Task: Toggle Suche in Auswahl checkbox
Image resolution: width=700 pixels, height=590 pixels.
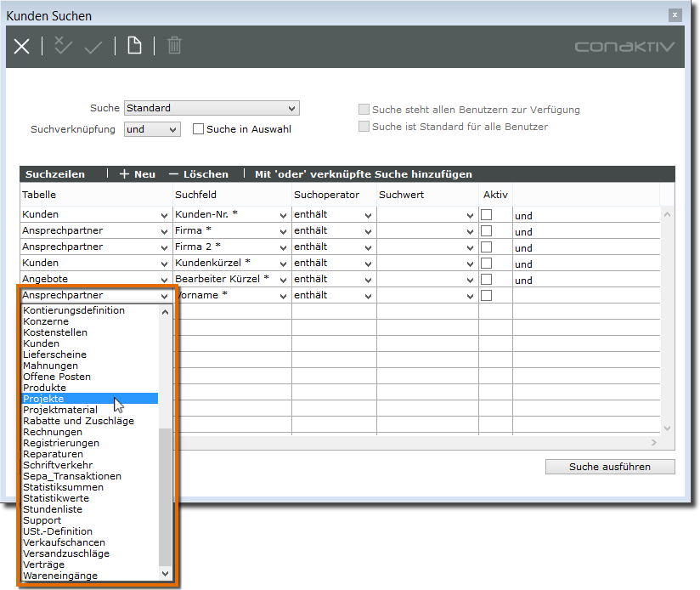Action: click(x=198, y=129)
